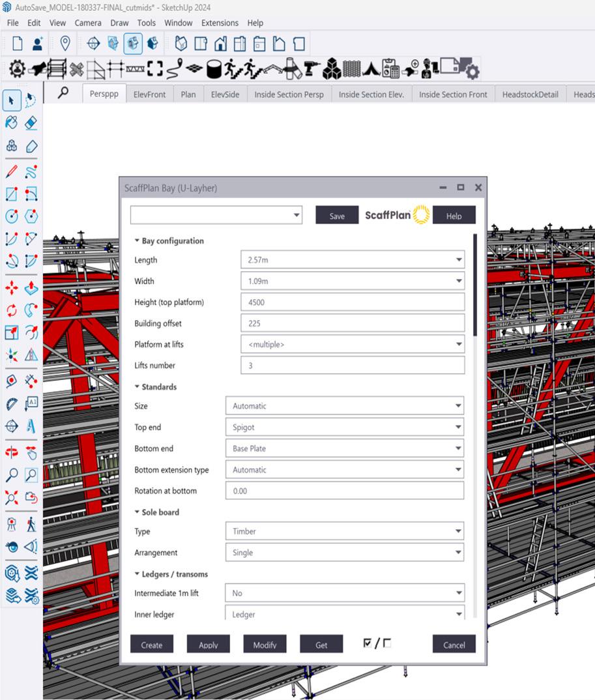595x700 pixels.
Task: Select the Look Around eye tool
Action: (x=12, y=546)
